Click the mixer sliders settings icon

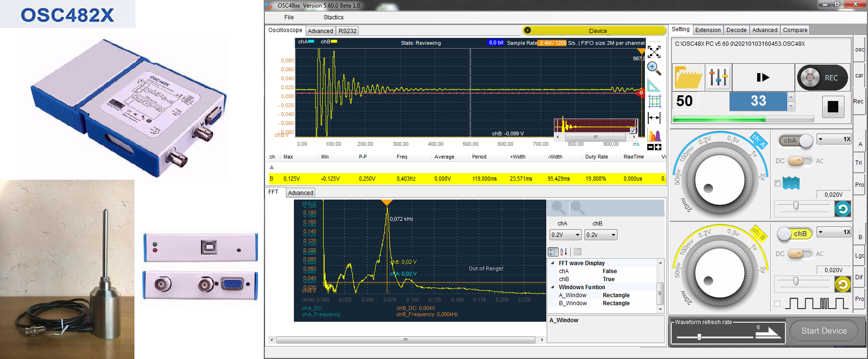pos(718,77)
